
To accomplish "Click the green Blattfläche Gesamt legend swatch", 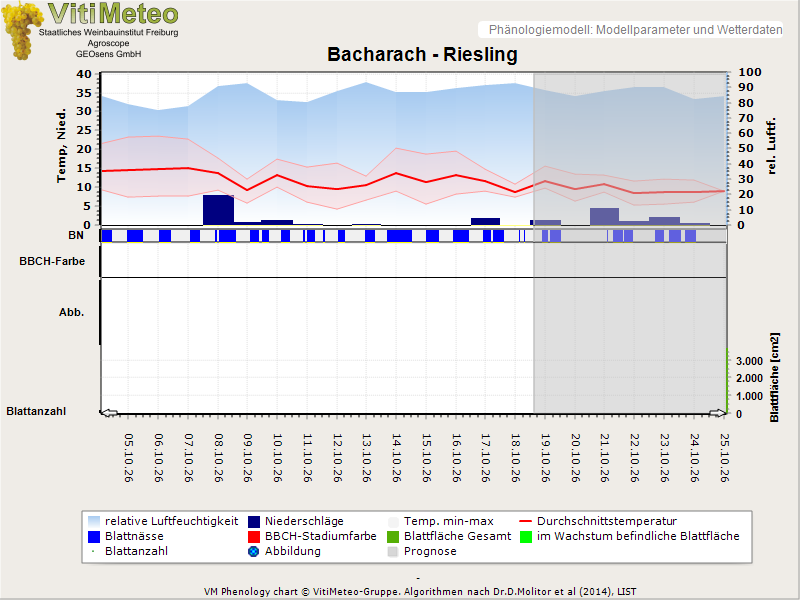I will click(393, 537).
